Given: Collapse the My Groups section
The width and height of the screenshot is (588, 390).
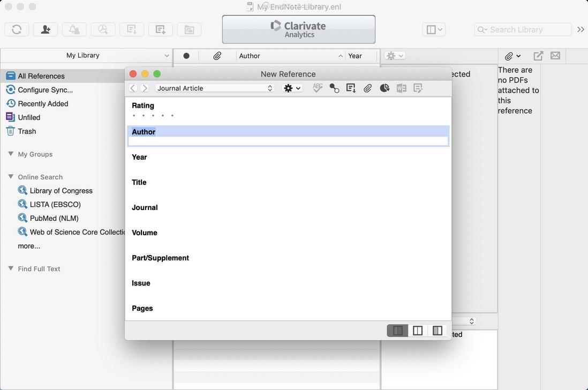Looking at the screenshot, I should click(11, 154).
